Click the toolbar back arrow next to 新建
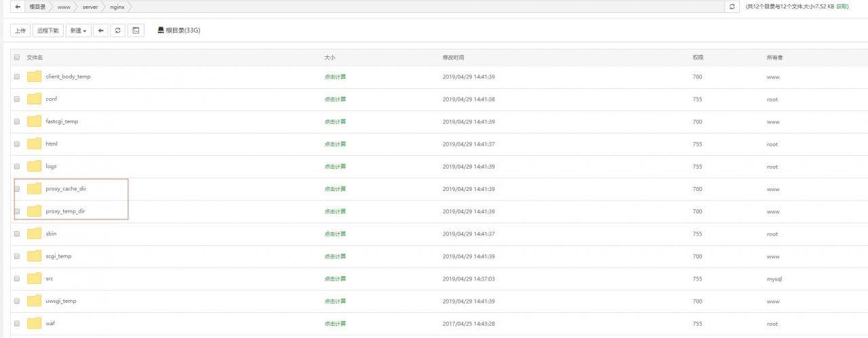This screenshot has width=868, height=338. click(x=100, y=30)
